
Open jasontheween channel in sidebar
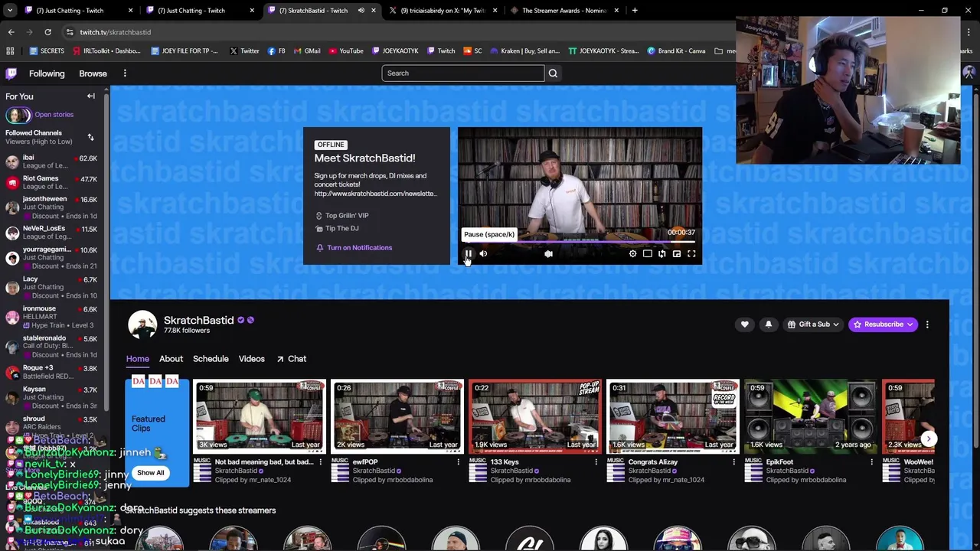(52, 207)
